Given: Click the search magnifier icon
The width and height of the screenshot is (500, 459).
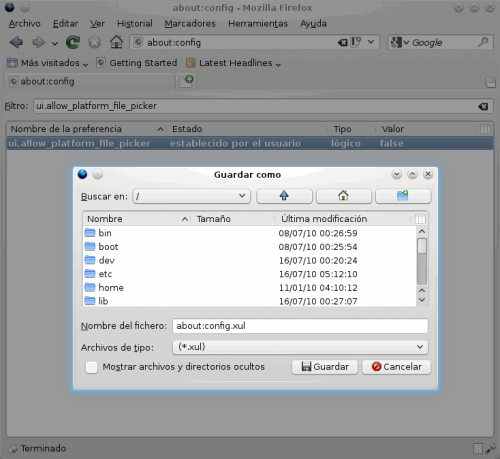Looking at the screenshot, I should click(x=483, y=42).
